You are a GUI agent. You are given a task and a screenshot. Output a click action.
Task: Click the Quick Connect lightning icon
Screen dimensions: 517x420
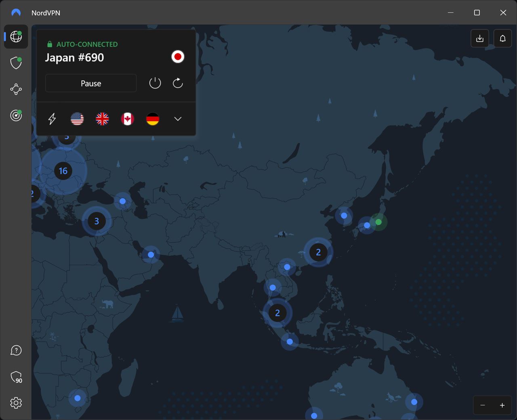coord(52,119)
